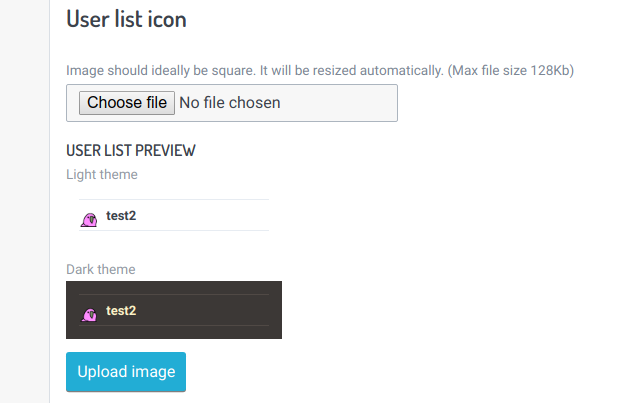Click the empty part of the file input box
The height and width of the screenshot is (403, 625).
click(x=339, y=103)
